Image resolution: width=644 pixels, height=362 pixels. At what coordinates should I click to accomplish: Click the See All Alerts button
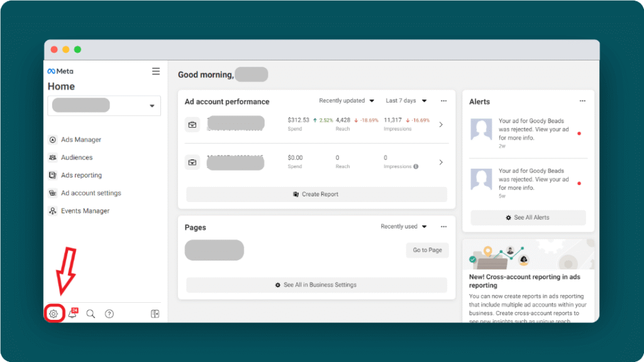click(x=528, y=218)
